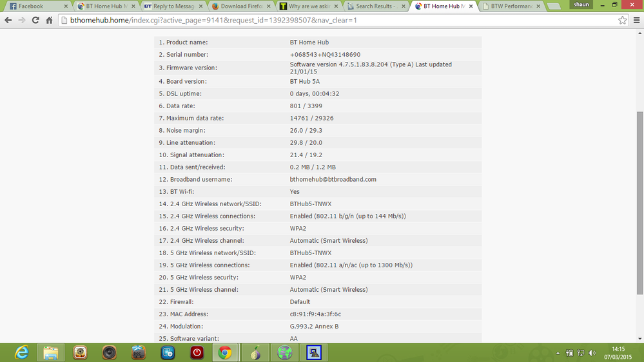Click the Noise margin value 26.0 / 29.3
The width and height of the screenshot is (644, 362).
[306, 131]
